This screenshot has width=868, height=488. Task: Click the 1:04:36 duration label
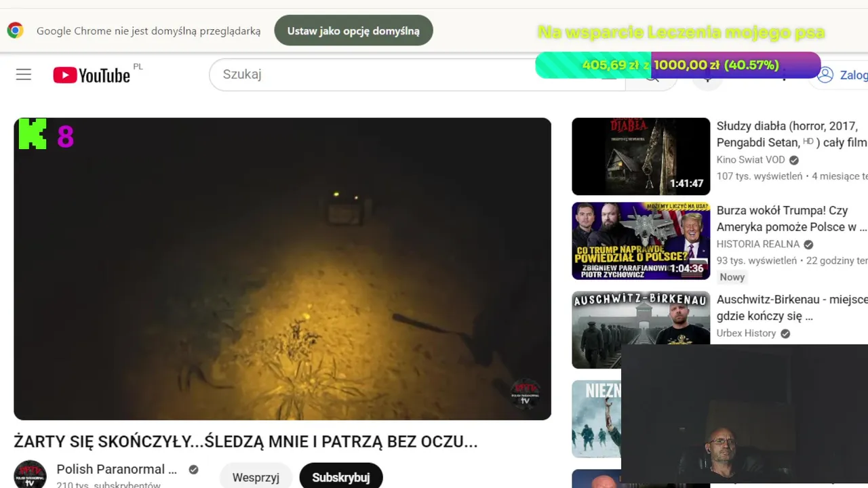tap(687, 268)
